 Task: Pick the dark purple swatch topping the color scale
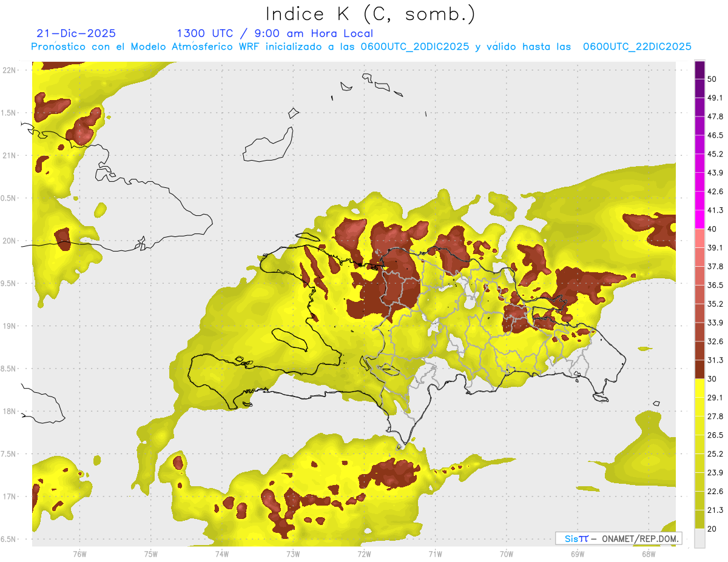pyautogui.click(x=699, y=70)
